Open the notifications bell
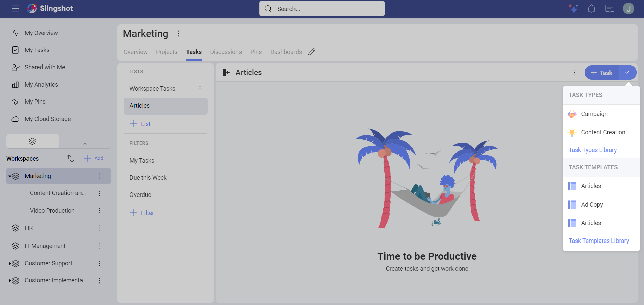Image resolution: width=644 pixels, height=305 pixels. (x=591, y=9)
